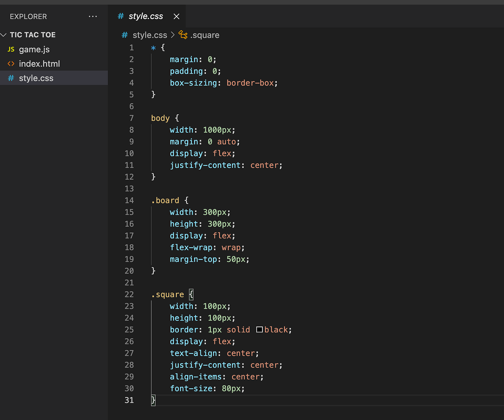Click the closing brace on line 31
Image resolution: width=504 pixels, height=420 pixels.
pyautogui.click(x=153, y=400)
